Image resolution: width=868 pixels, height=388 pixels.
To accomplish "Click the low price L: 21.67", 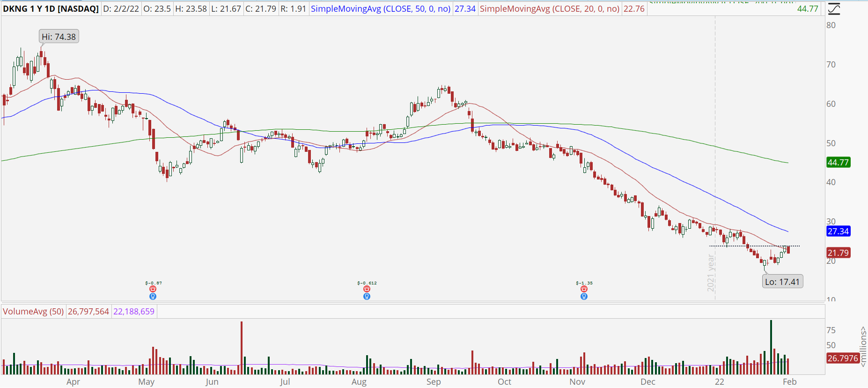I will (226, 9).
